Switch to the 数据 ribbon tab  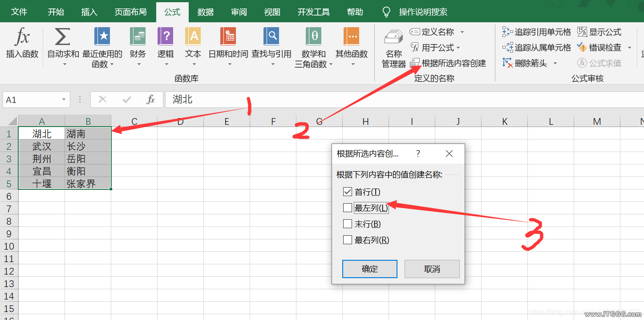[205, 12]
